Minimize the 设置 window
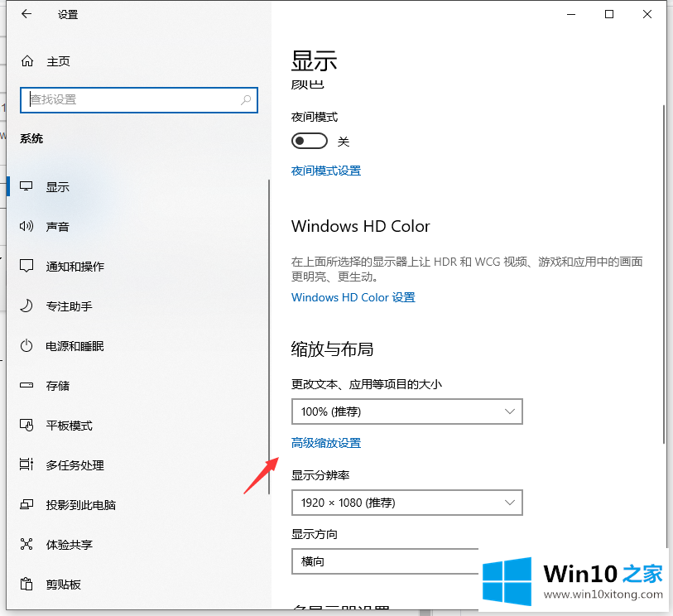This screenshot has width=673, height=616. (571, 14)
